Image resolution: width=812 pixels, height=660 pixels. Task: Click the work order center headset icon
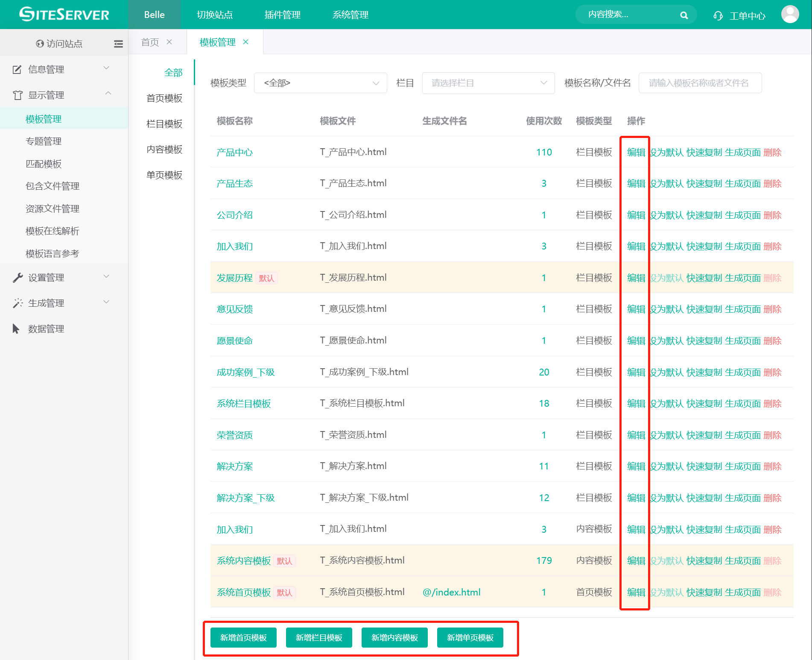coord(718,16)
